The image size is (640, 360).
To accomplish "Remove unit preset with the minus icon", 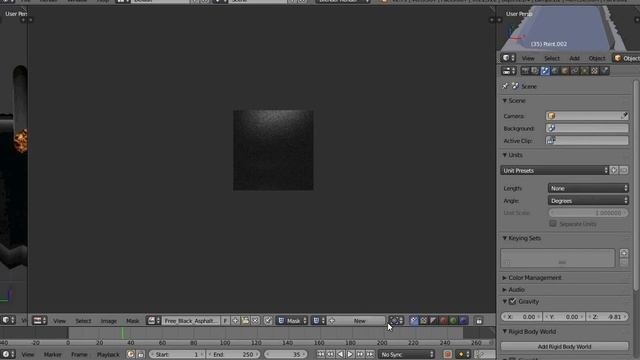I will coord(624,170).
